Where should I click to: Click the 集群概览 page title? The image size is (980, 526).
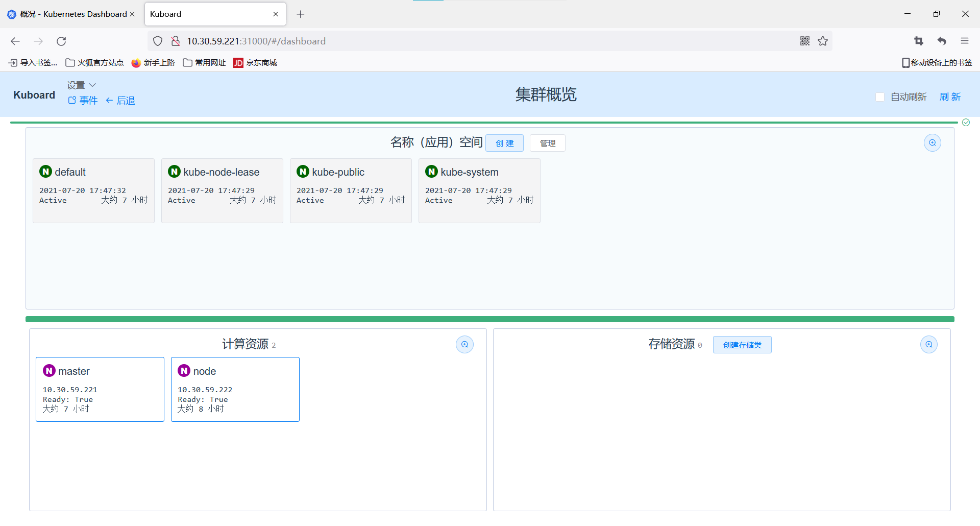point(546,94)
